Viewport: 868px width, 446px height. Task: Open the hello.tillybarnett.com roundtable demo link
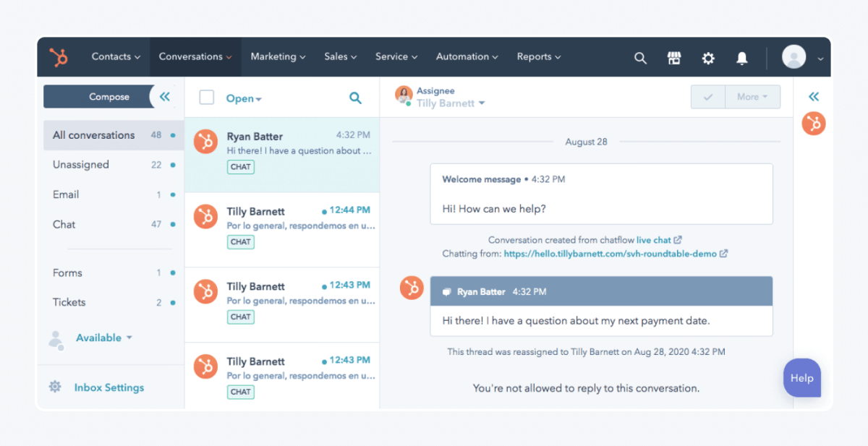tap(610, 254)
